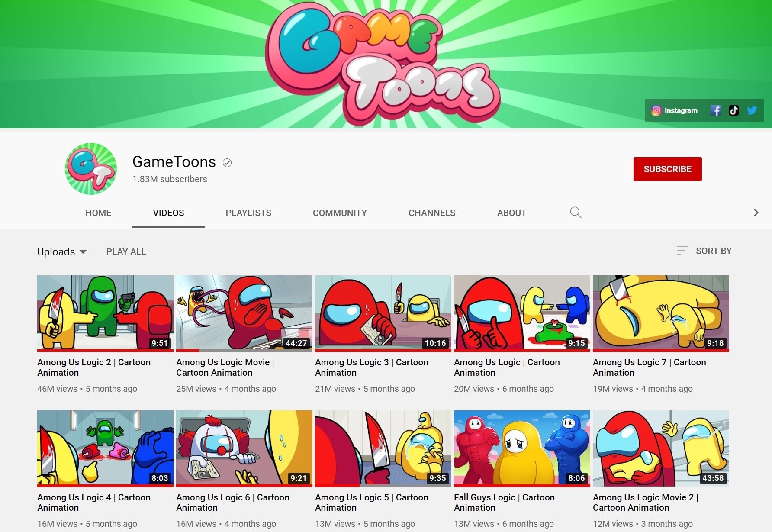Viewport: 772px width, 532px height.
Task: Click the Play All link
Action: coord(126,251)
